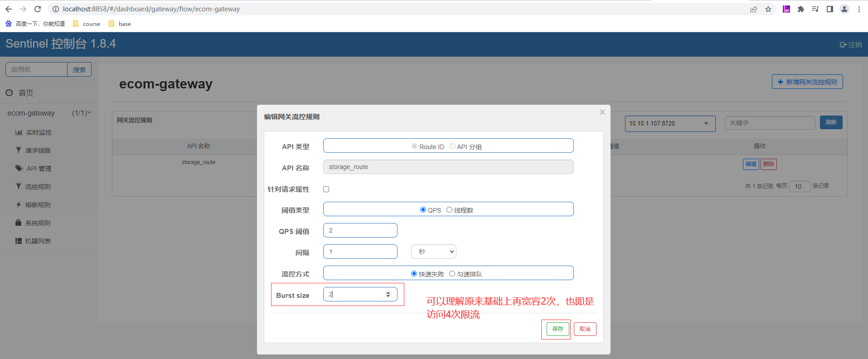Click the 搜索 app search button
The width and height of the screenshot is (868, 359).
coord(79,69)
